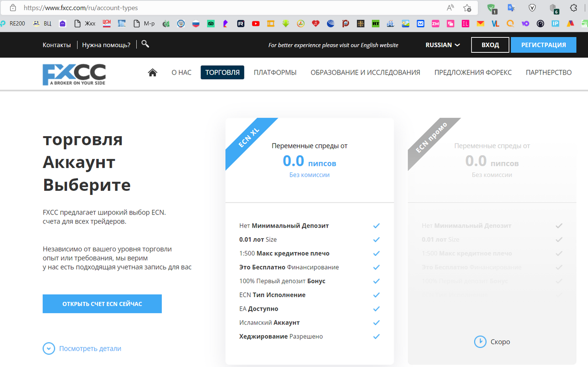Click the checkmark beside Минимальный Депозит in ECN XL
This screenshot has height=367, width=588.
pyautogui.click(x=376, y=226)
